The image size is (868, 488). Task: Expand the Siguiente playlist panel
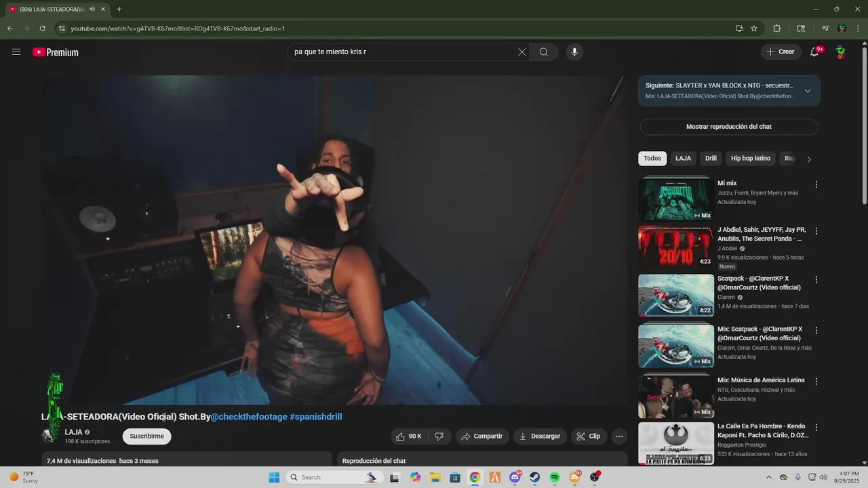[808, 91]
